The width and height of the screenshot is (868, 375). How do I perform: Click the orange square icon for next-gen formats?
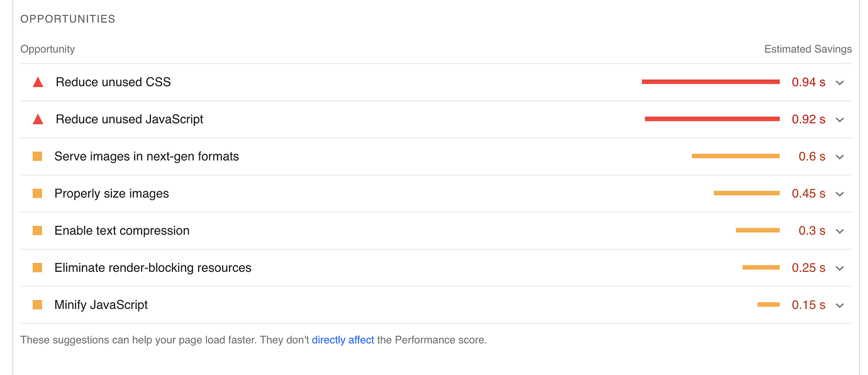tap(37, 156)
